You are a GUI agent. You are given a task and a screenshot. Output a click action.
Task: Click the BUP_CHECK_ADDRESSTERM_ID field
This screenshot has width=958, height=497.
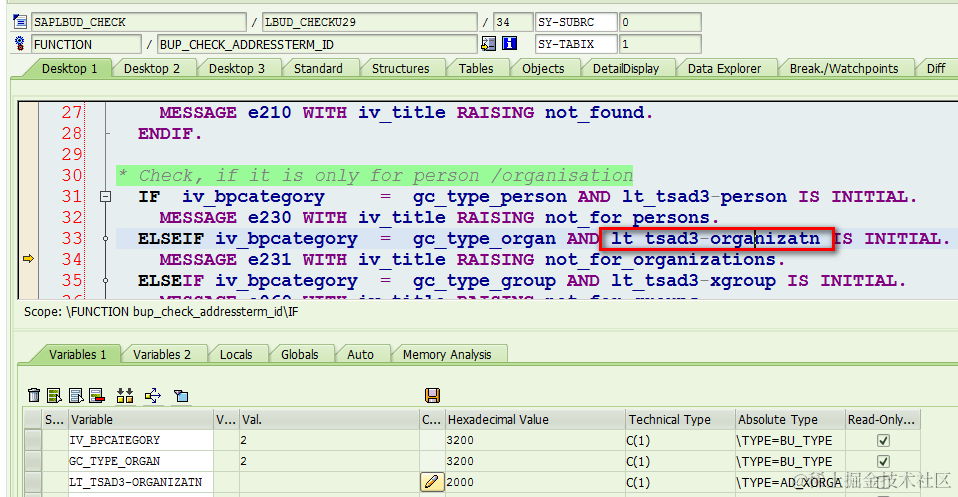[x=317, y=44]
